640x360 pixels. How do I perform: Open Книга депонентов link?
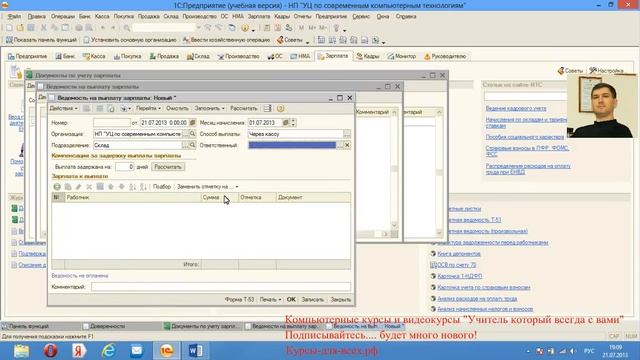click(x=459, y=254)
